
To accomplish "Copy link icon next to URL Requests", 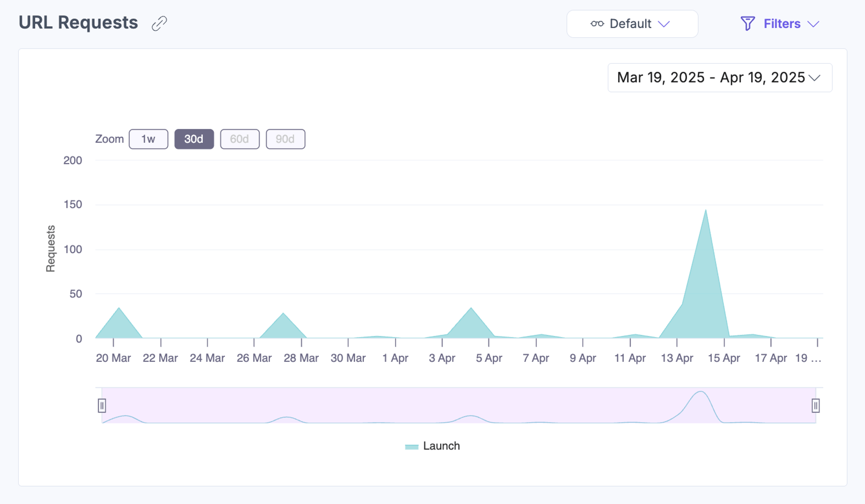I will click(x=159, y=23).
